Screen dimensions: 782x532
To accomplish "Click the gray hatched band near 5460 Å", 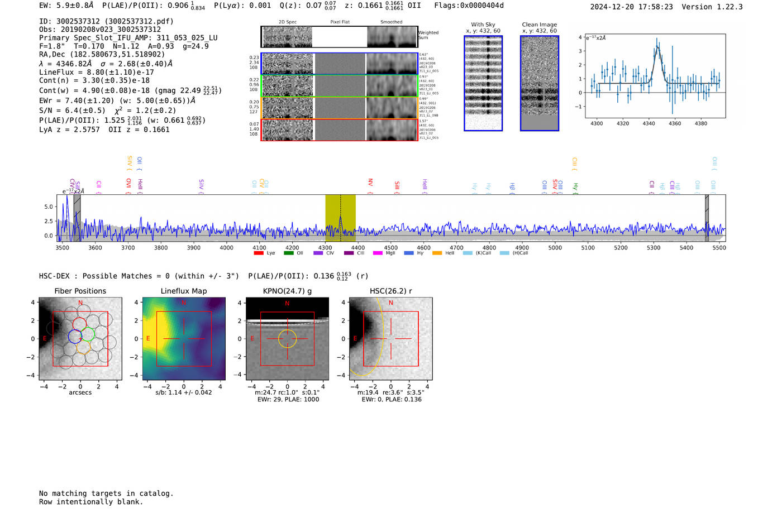I will (707, 218).
